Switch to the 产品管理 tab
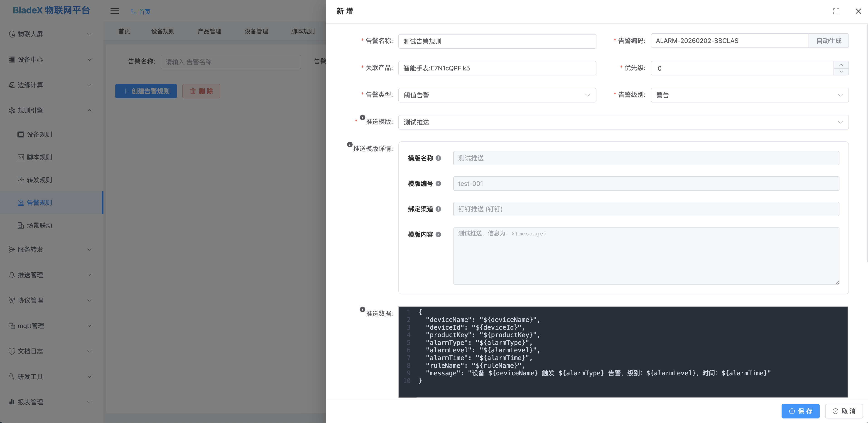The height and width of the screenshot is (423, 868). click(x=209, y=31)
